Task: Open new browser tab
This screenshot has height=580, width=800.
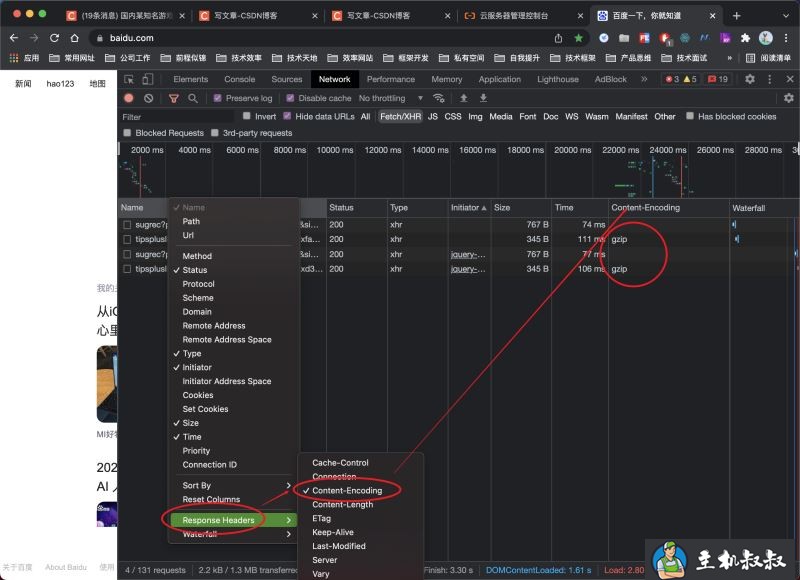Action: click(736, 16)
